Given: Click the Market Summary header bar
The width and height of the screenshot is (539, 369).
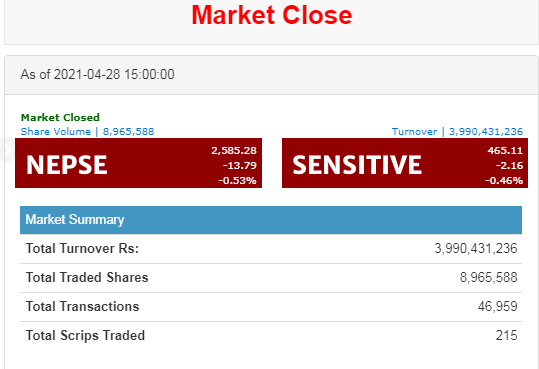Looking at the screenshot, I should 271,220.
